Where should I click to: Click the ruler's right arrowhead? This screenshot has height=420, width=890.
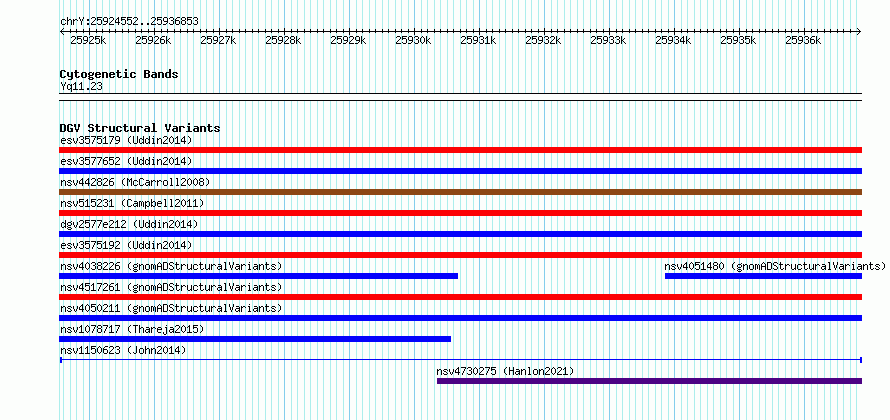(x=859, y=31)
